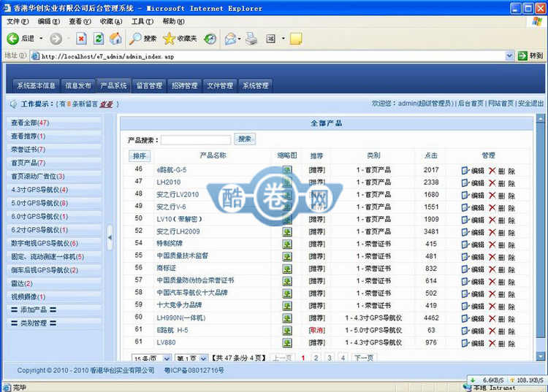The image size is (548, 392).
Task: Go to the home page icon
Action: (115, 39)
